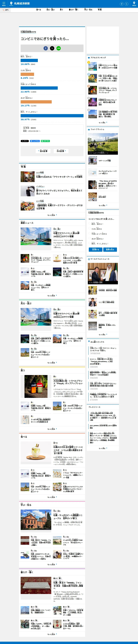Image resolution: width=138 pixels, height=644 pixels.
Task: Open the header Facebook icon
Action: click(122, 4)
